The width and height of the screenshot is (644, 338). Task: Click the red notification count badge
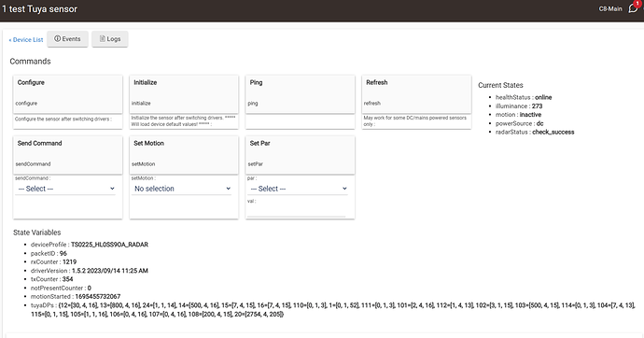[637, 4]
